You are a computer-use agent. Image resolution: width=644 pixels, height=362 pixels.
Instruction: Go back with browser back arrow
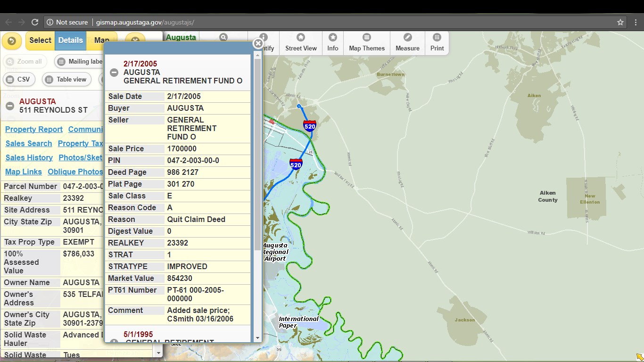pos(8,22)
